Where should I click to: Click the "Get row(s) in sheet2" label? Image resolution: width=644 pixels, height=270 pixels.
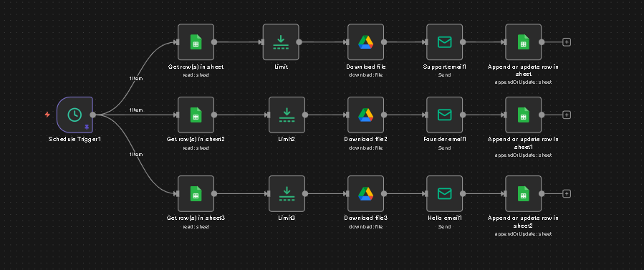click(x=196, y=139)
